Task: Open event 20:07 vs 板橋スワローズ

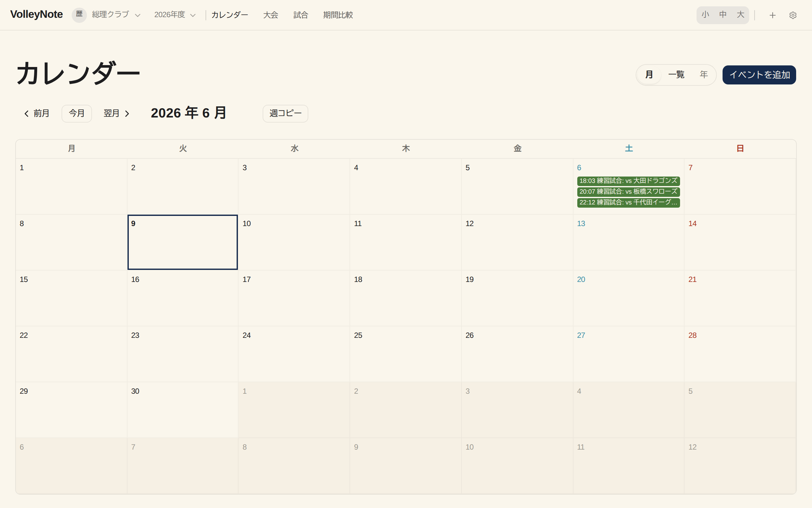Action: pyautogui.click(x=628, y=192)
